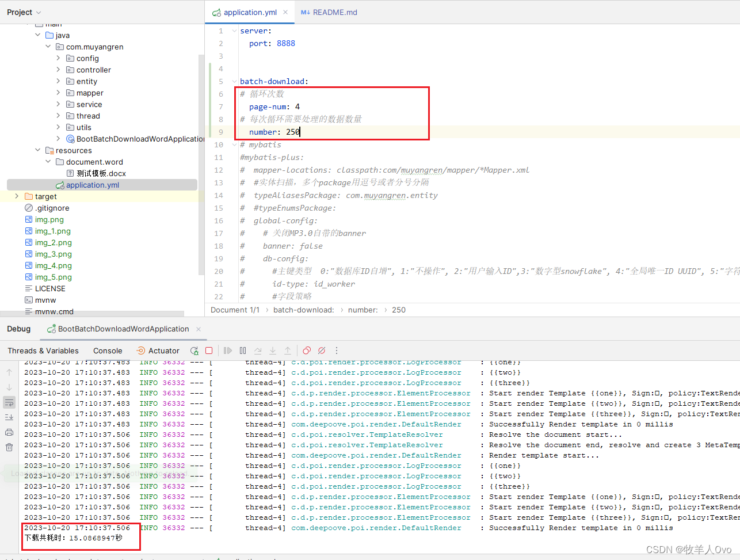This screenshot has height=560, width=740.
Task: Jump down the stack trace in console
Action: pos(9,387)
